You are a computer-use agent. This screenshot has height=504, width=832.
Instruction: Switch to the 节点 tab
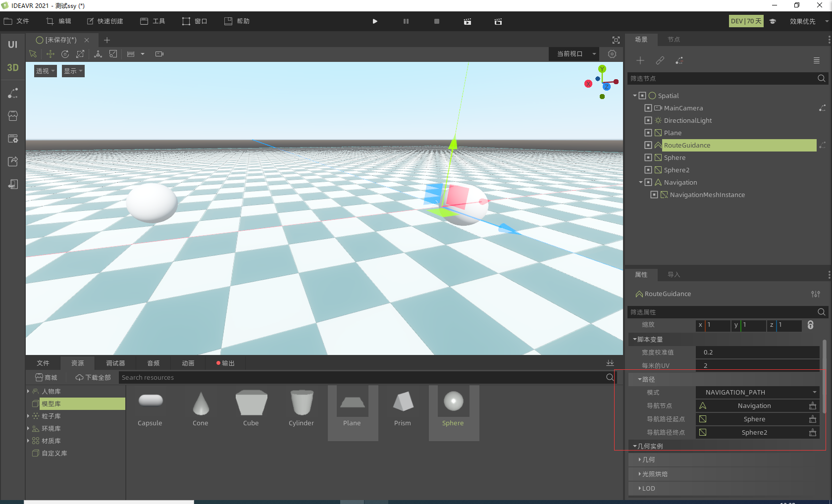(x=674, y=40)
